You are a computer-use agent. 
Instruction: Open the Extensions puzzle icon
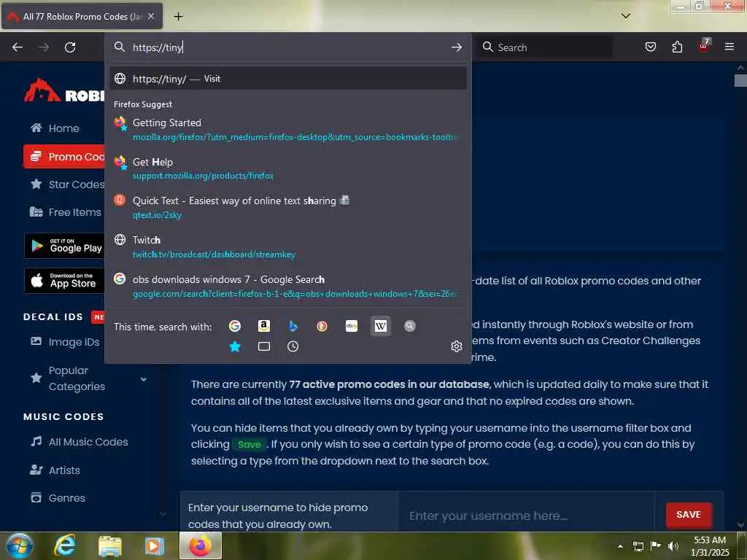point(677,47)
